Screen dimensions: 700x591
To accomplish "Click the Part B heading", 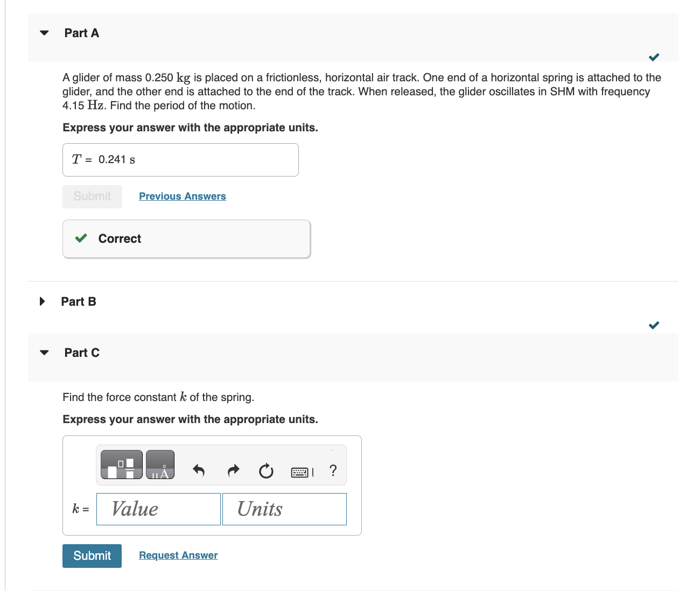I will tap(79, 301).
